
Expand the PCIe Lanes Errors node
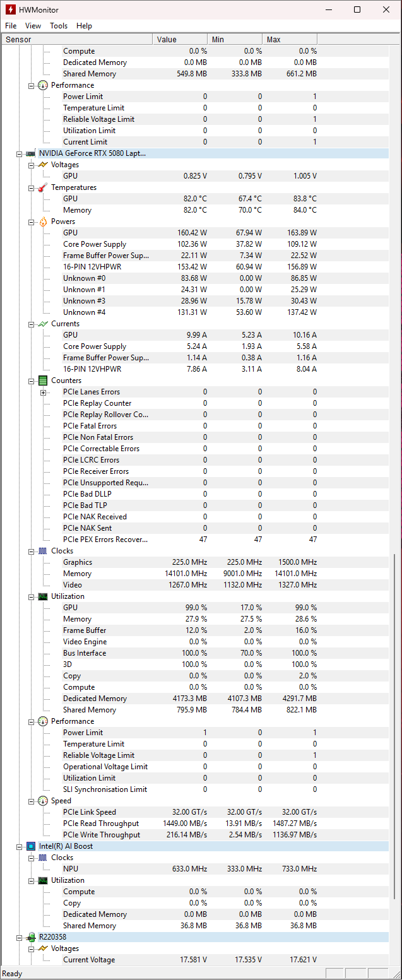click(x=43, y=392)
